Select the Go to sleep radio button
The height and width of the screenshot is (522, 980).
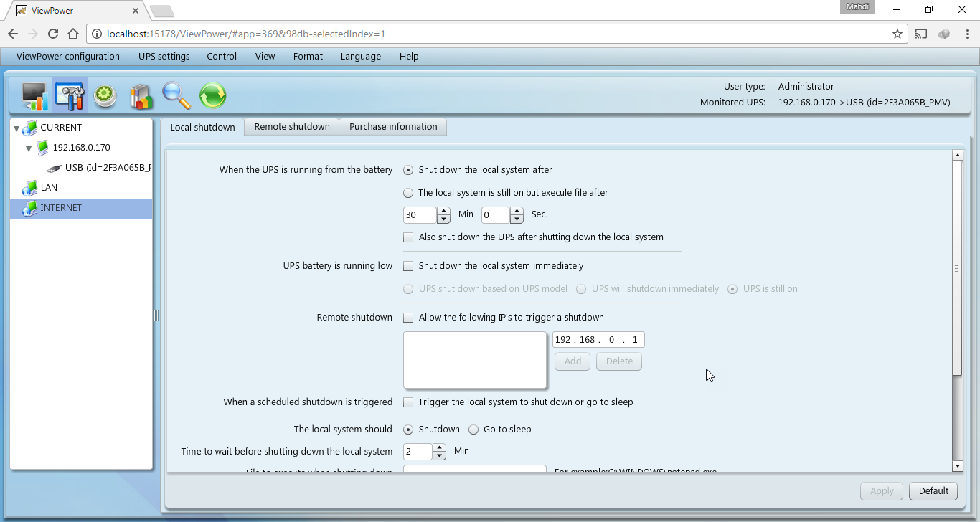click(x=473, y=430)
